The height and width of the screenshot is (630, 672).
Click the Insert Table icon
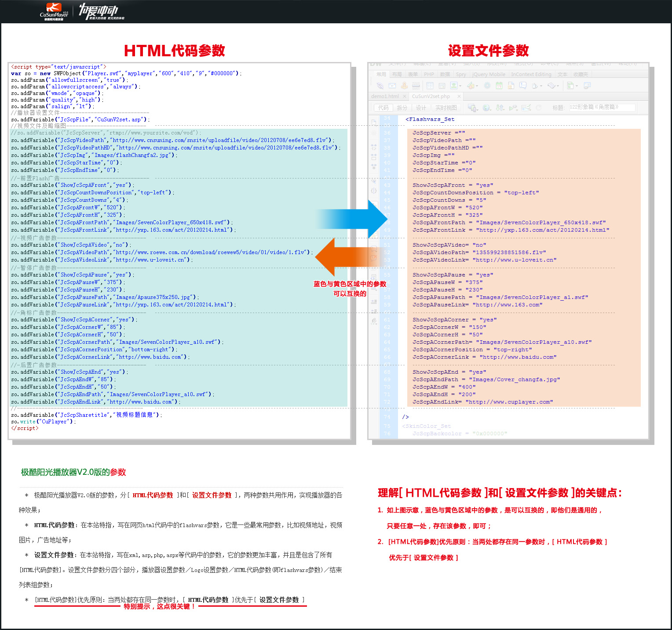430,86
